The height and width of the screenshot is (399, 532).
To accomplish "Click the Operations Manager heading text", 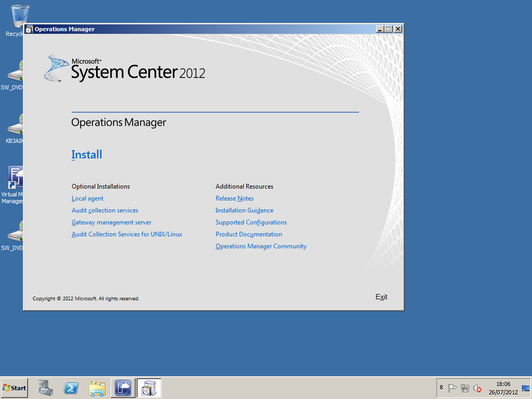I will click(x=119, y=123).
